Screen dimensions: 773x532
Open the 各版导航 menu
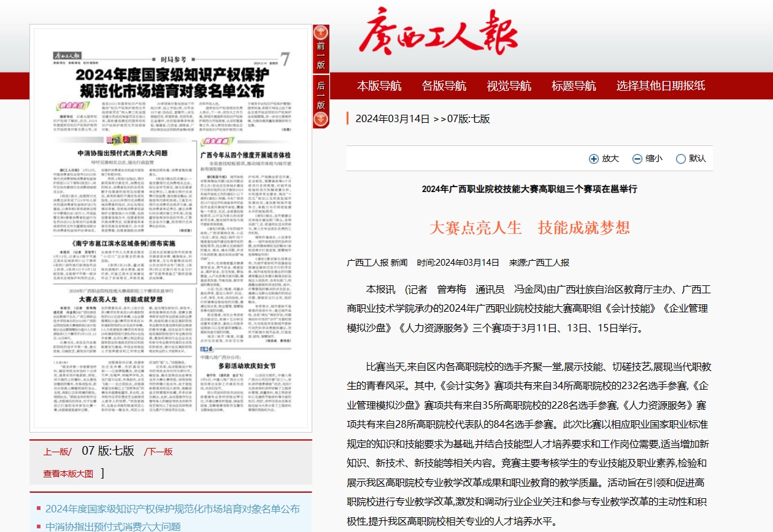pyautogui.click(x=444, y=86)
